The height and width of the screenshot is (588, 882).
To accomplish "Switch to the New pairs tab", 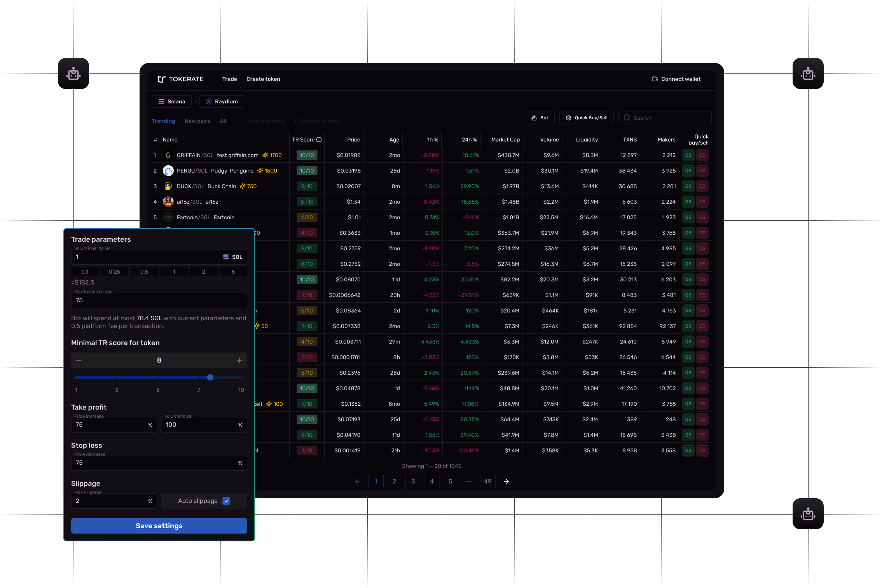I will point(197,121).
